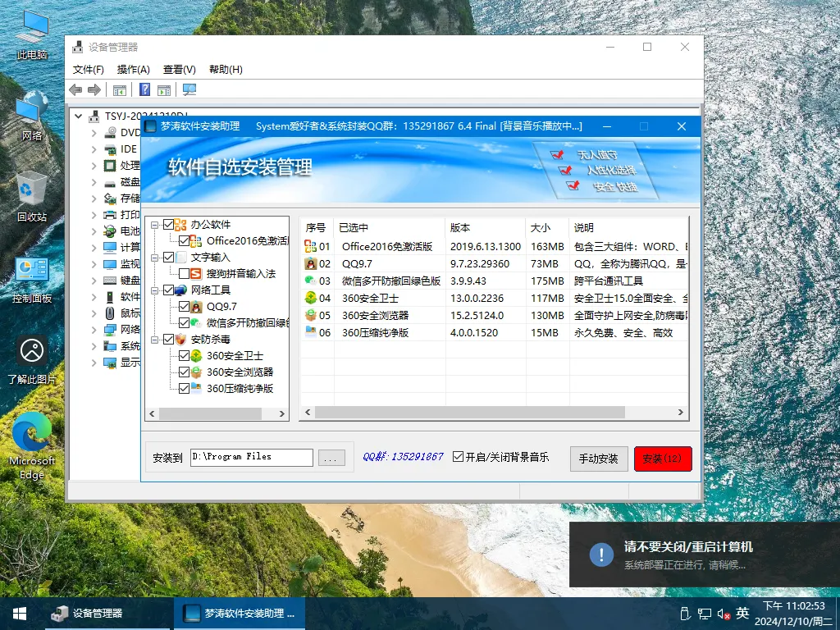Click the help icon in Device Manager toolbar
This screenshot has width=840, height=630.
(145, 89)
